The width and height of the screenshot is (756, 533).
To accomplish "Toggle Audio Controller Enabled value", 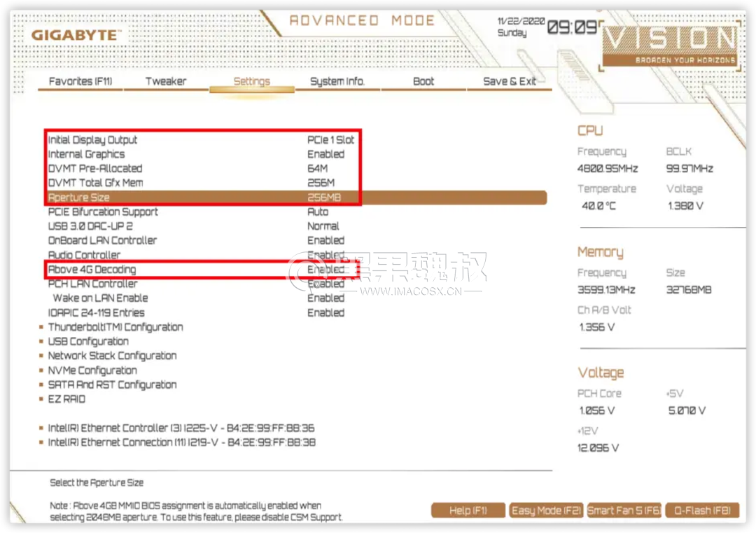I will pyautogui.click(x=326, y=255).
